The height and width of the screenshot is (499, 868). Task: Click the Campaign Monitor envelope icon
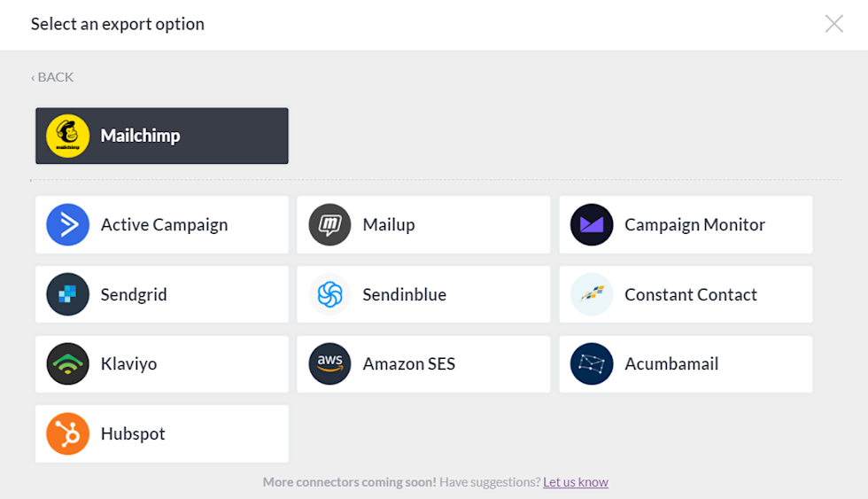point(592,225)
